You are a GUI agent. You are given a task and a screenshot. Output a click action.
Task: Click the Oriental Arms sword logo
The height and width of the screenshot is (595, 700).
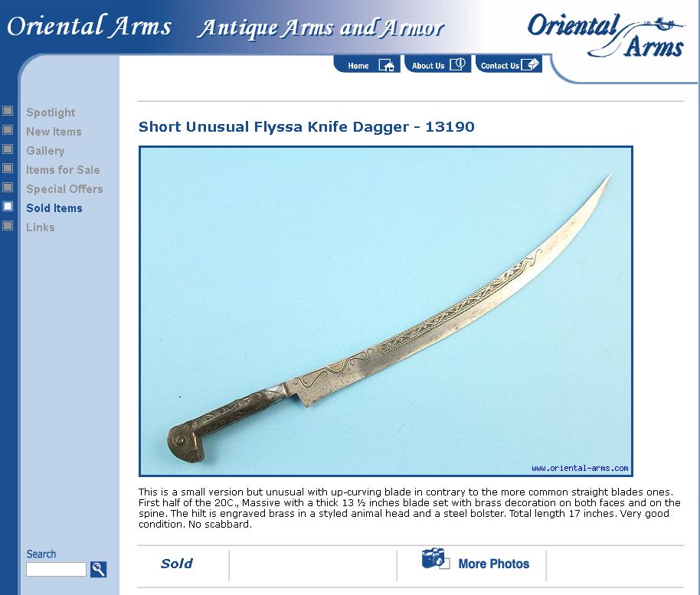pos(605,36)
